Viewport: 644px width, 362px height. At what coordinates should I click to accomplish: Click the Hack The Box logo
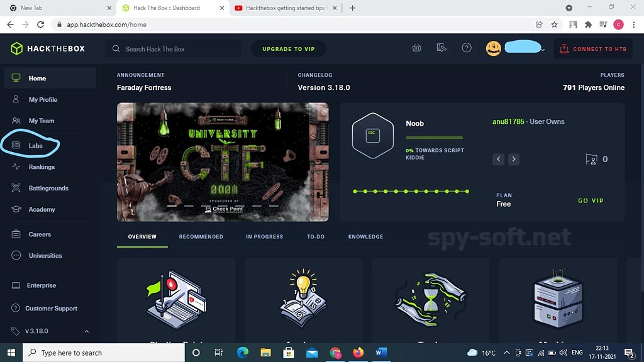pos(48,48)
